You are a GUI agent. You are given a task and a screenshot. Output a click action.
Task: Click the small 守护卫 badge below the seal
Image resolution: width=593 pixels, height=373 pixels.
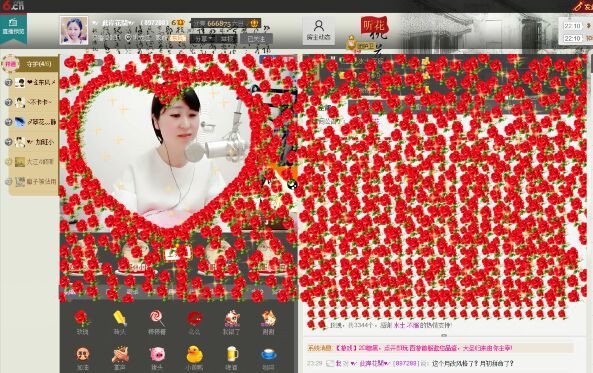(361, 45)
